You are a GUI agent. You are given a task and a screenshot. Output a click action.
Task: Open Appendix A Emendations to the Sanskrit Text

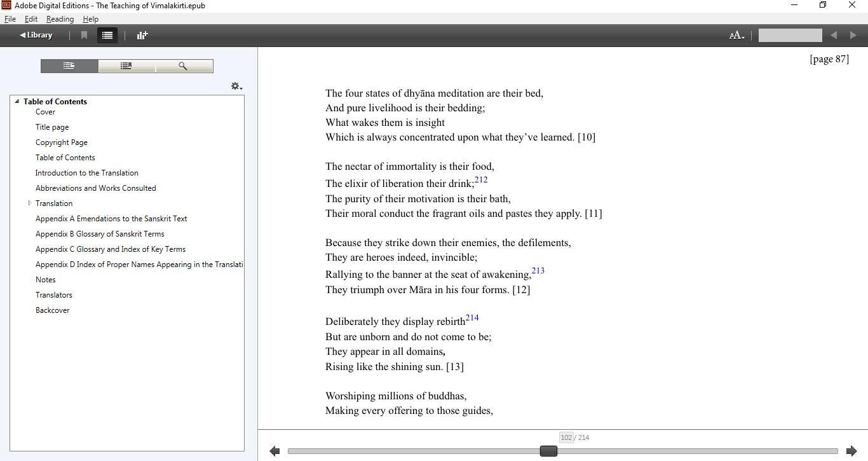(111, 219)
